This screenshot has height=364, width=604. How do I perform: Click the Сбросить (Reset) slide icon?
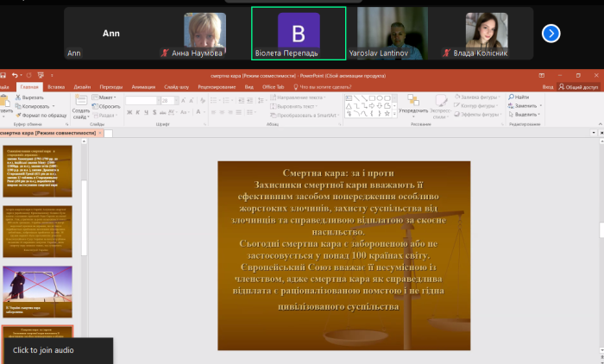click(x=96, y=106)
